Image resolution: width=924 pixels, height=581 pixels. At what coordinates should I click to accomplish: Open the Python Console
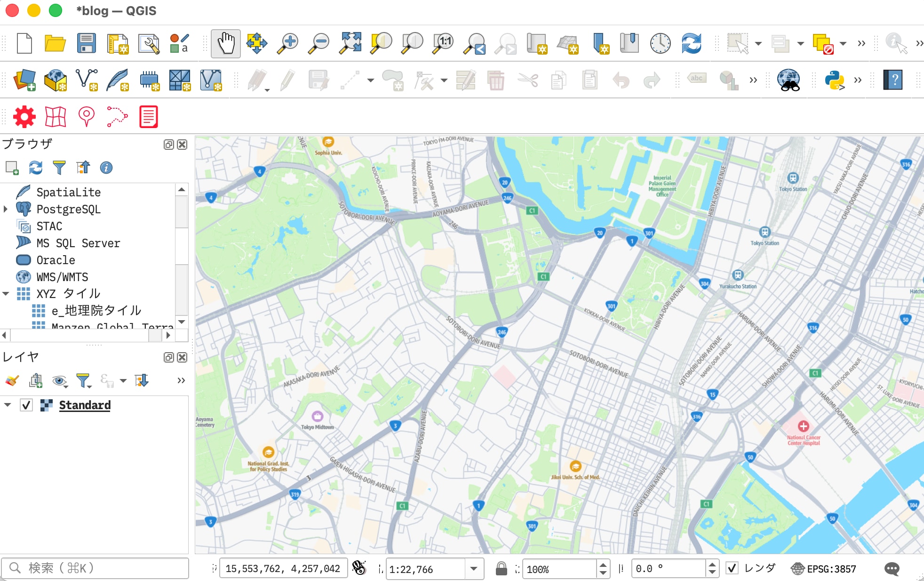coord(836,80)
